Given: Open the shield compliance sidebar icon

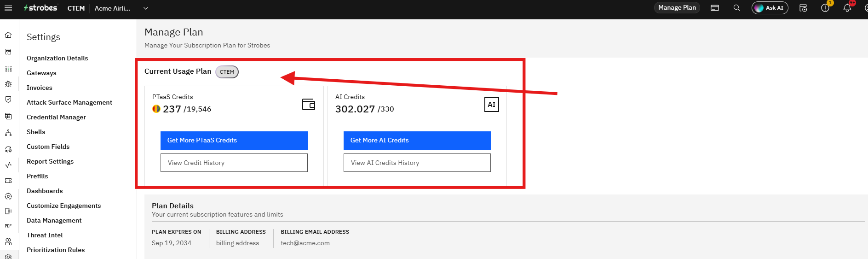Looking at the screenshot, I should click(8, 100).
